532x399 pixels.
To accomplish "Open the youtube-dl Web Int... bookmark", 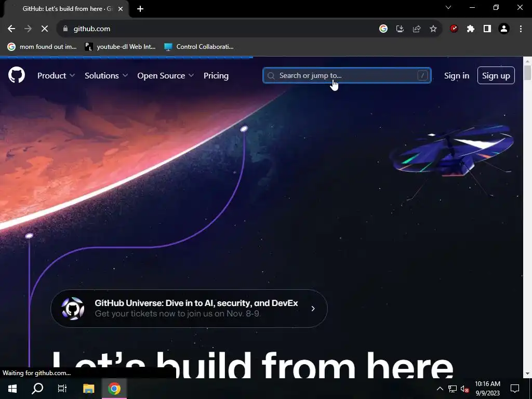I will click(120, 47).
